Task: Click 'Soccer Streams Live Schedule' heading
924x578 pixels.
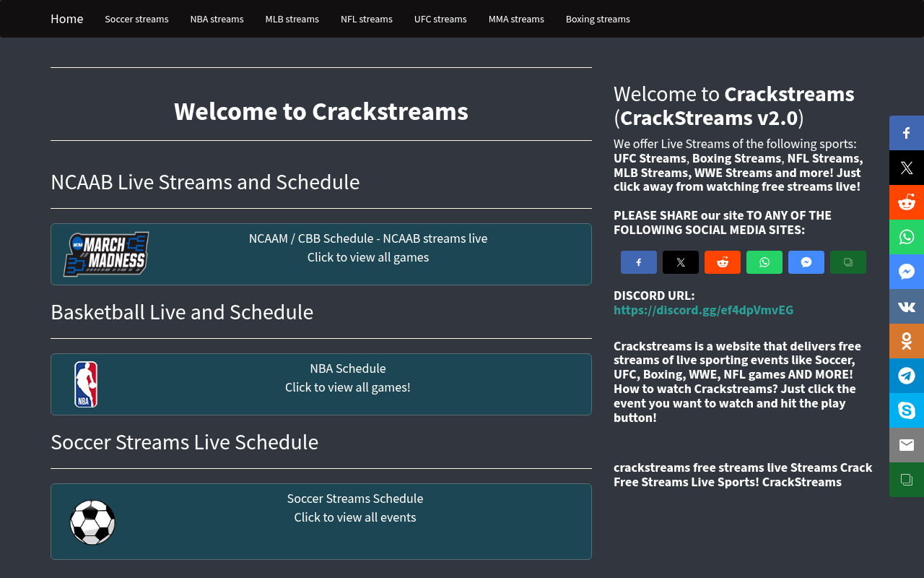Action: pyautogui.click(x=184, y=442)
